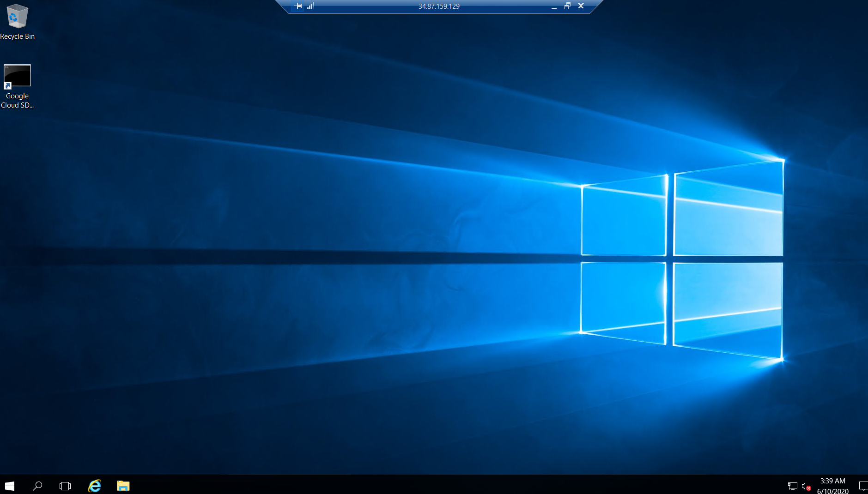
Task: Open the Windows Start menu
Action: pyautogui.click(x=10, y=486)
